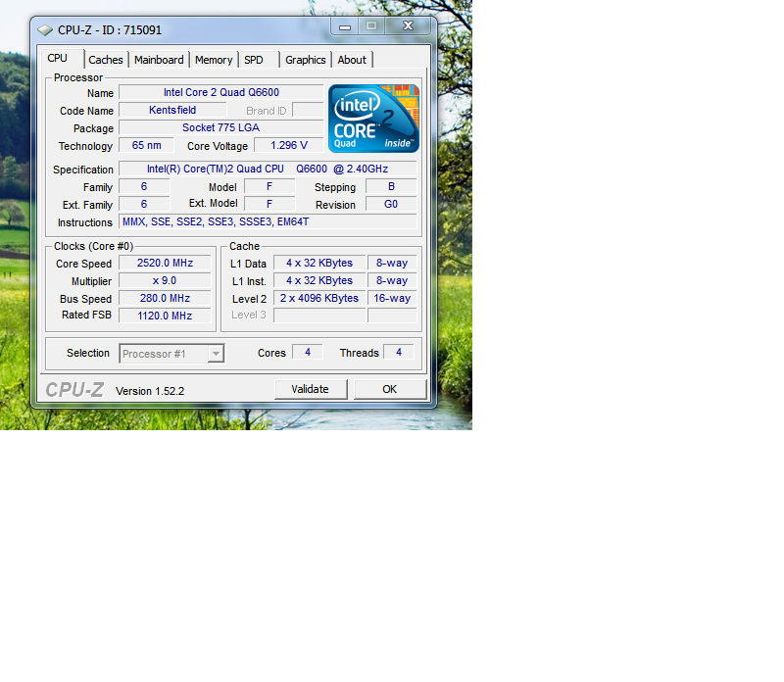Click the Version 1.52.2 label

[150, 391]
